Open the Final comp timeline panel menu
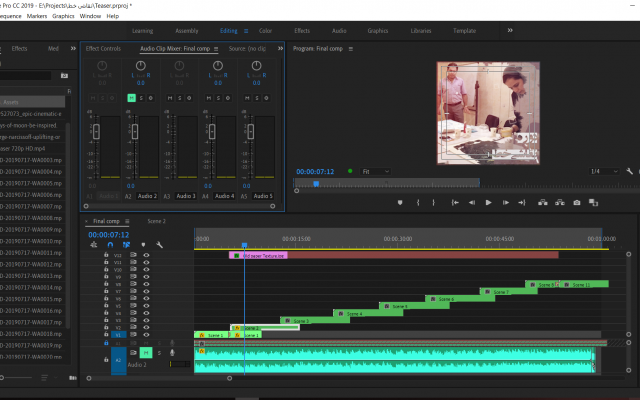 point(127,221)
